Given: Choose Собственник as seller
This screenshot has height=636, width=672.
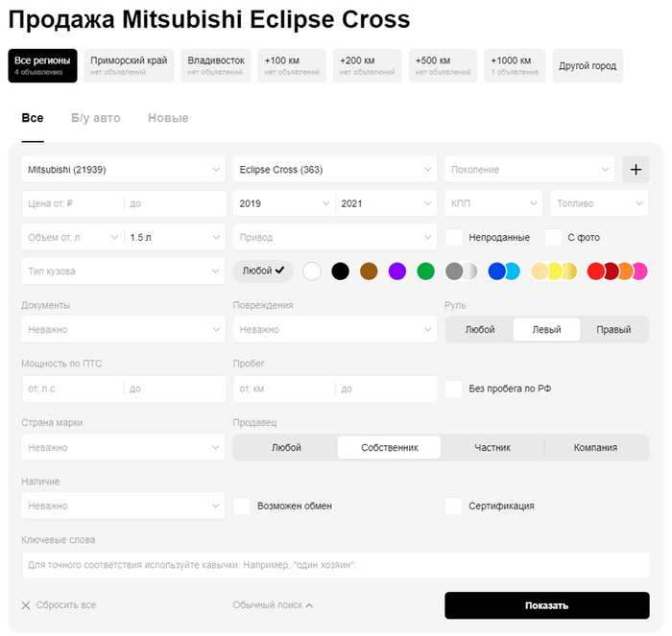Looking at the screenshot, I should click(389, 448).
